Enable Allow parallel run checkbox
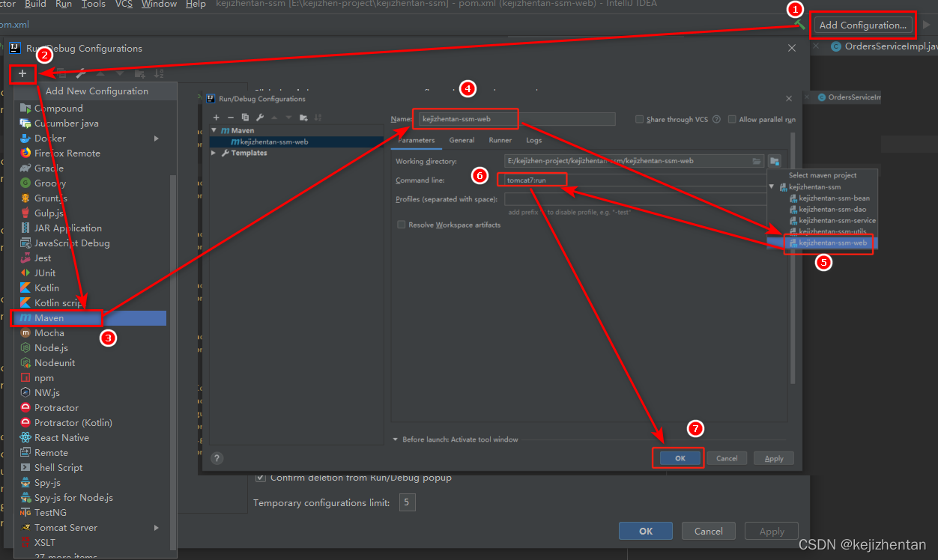 tap(732, 119)
